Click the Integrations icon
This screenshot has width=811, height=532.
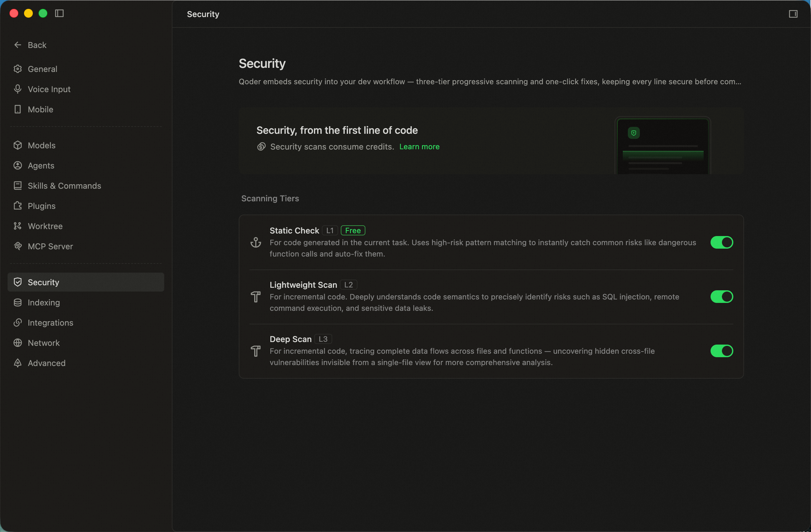18,323
